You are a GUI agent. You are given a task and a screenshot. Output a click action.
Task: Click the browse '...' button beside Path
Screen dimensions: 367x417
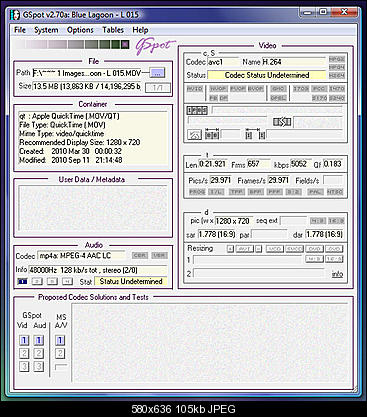point(157,73)
